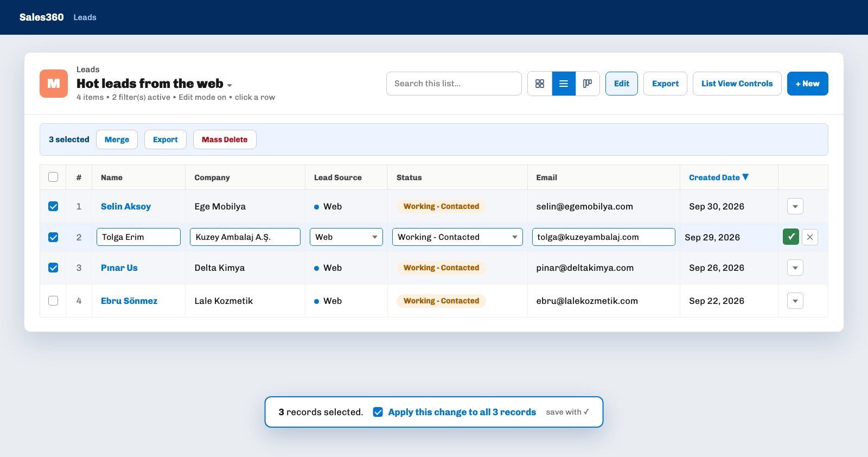
Task: Open Pınar Us lead record
Action: coord(119,268)
